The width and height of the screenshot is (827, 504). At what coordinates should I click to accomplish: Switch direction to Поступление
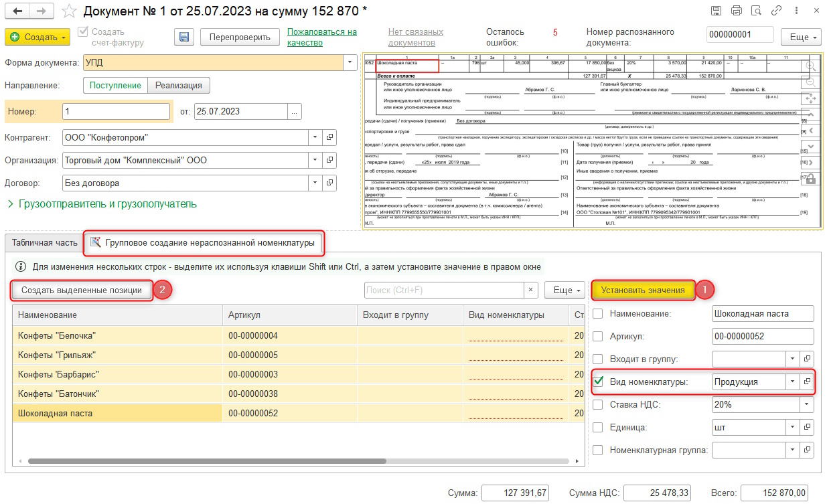(116, 85)
